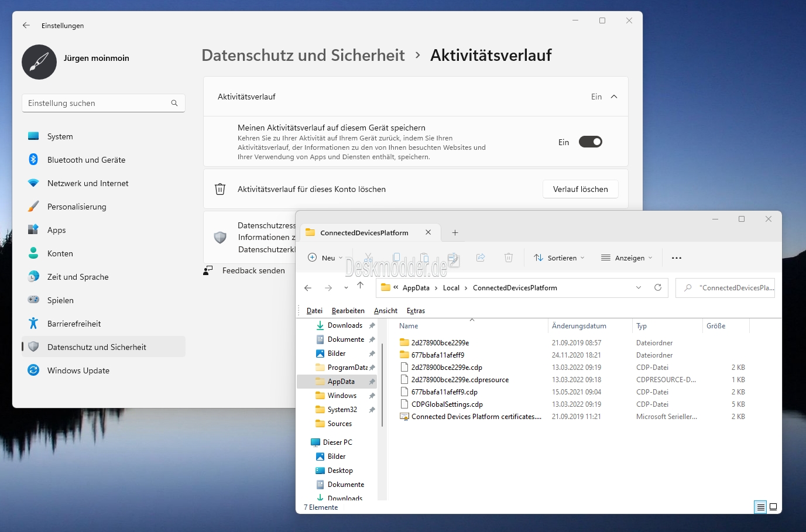
Task: Click the Feedback senden link
Action: point(253,270)
